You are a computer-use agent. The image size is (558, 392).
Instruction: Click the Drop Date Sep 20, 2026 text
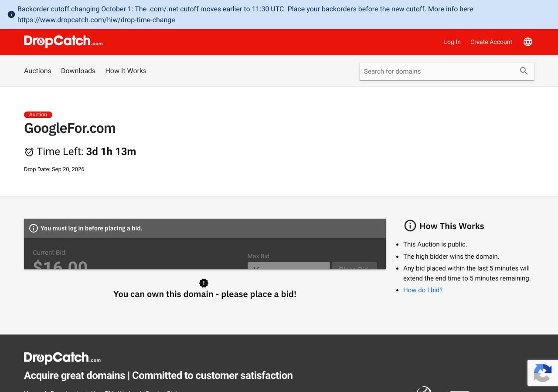pyautogui.click(x=54, y=169)
